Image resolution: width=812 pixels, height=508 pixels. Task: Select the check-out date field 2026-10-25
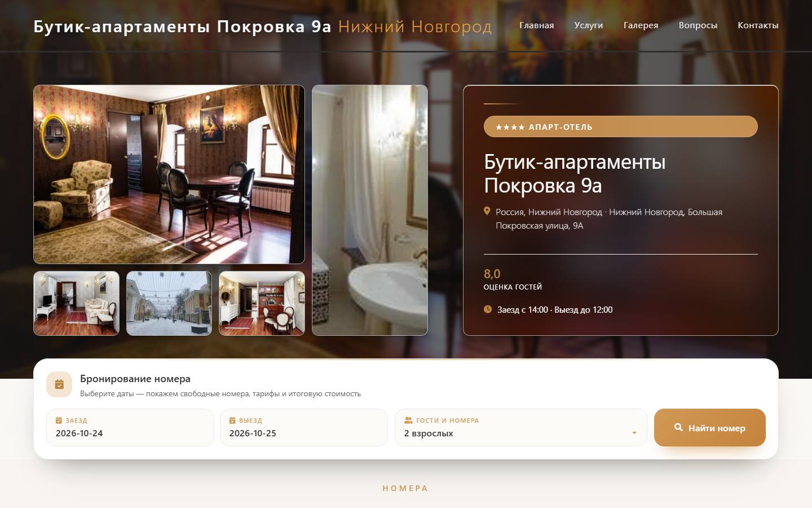(x=304, y=427)
